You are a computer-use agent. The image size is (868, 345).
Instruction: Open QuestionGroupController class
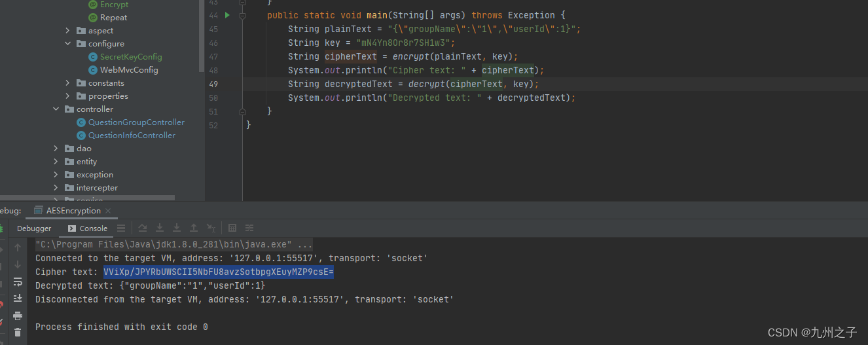pyautogui.click(x=136, y=122)
